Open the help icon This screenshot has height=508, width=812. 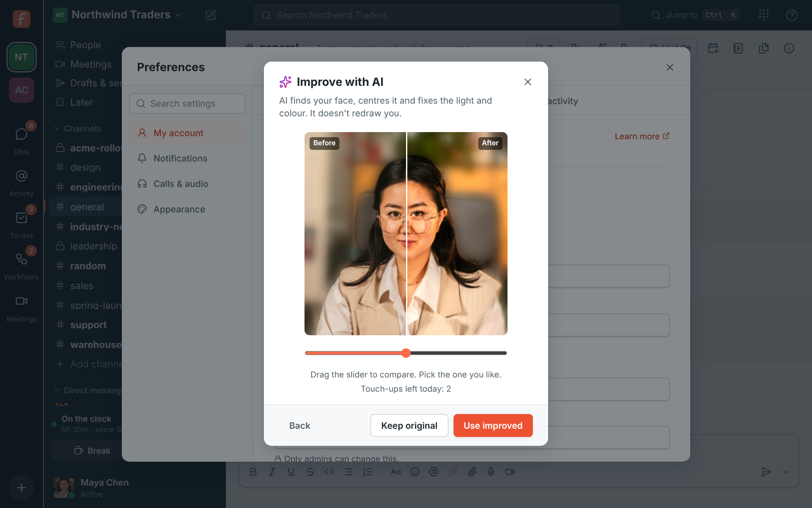tap(791, 15)
